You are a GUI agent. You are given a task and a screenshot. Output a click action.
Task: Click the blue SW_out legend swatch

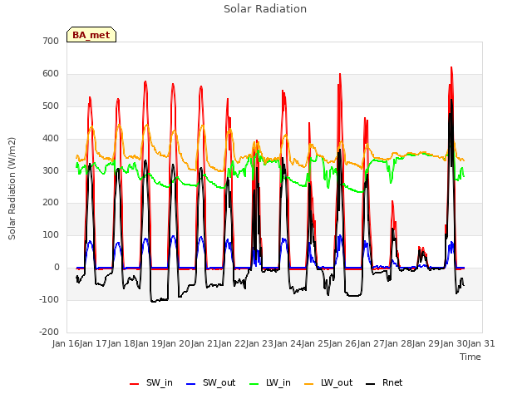[191, 384]
